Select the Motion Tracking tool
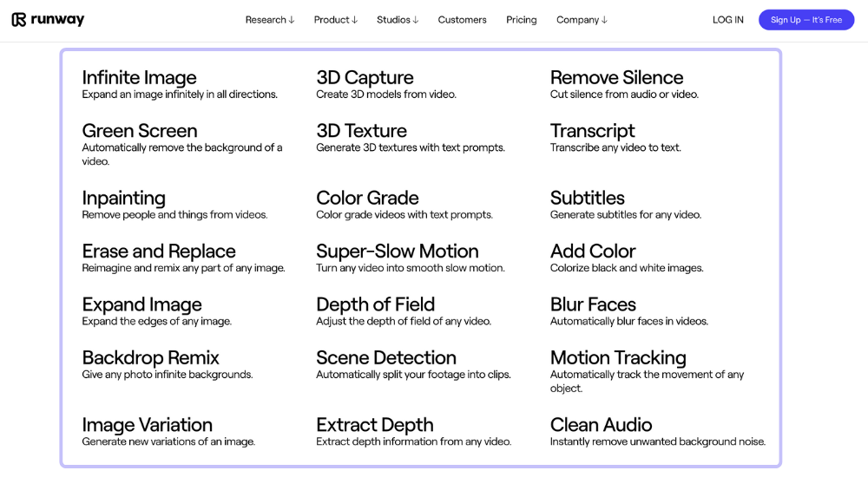The image size is (868, 477). click(x=618, y=357)
